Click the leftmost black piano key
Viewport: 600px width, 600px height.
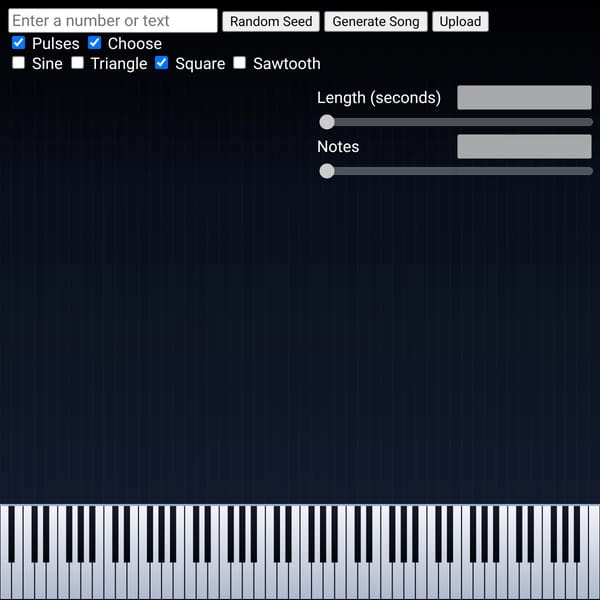11,534
